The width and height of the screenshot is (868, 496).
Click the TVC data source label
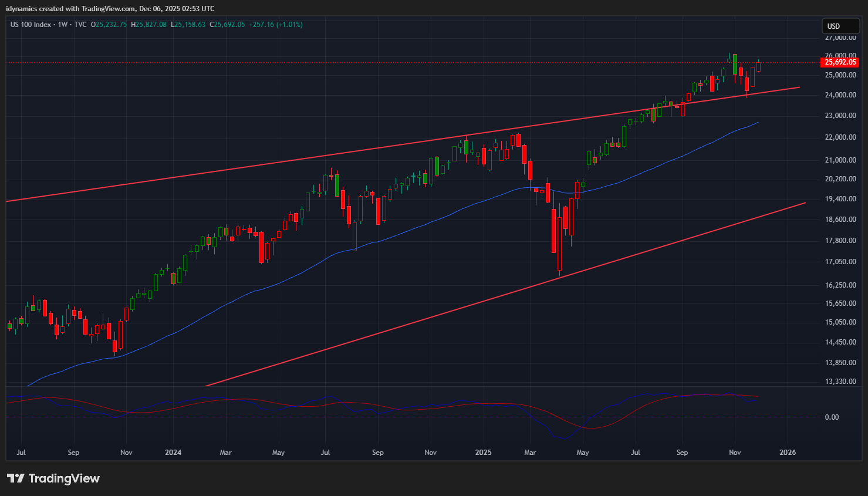[x=80, y=25]
